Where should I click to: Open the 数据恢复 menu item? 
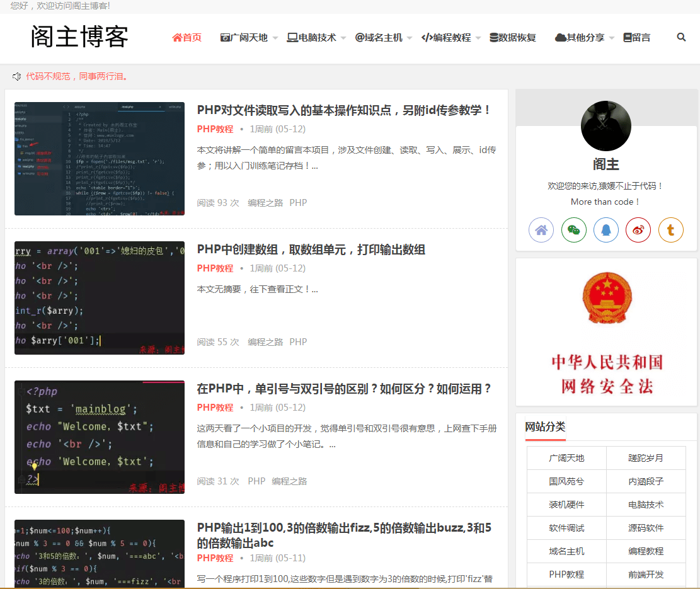point(513,38)
